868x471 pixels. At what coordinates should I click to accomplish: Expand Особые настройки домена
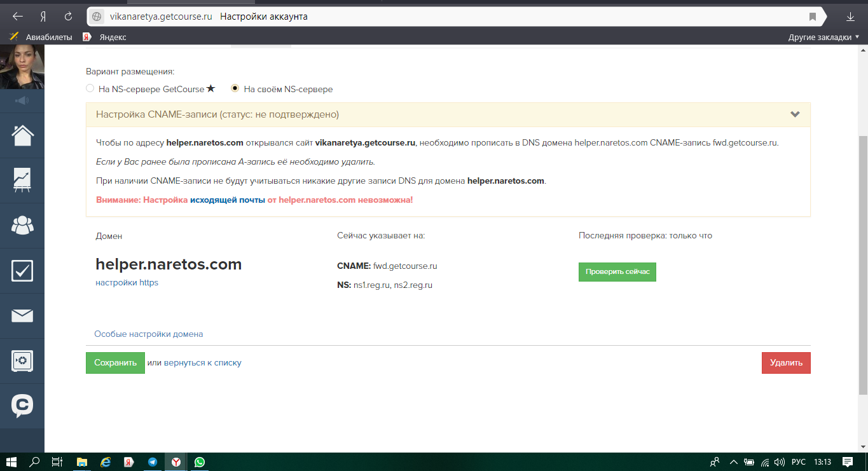click(x=148, y=334)
